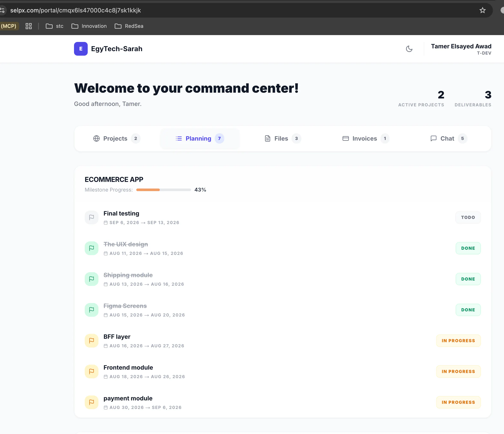Click the flag icon for Final testing
504x434 pixels.
point(92,217)
